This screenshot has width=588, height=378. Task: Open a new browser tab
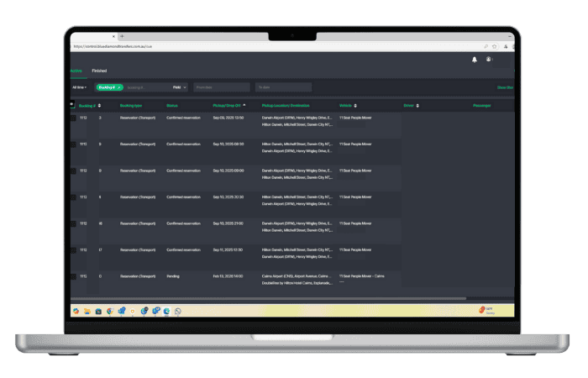pyautogui.click(x=122, y=36)
